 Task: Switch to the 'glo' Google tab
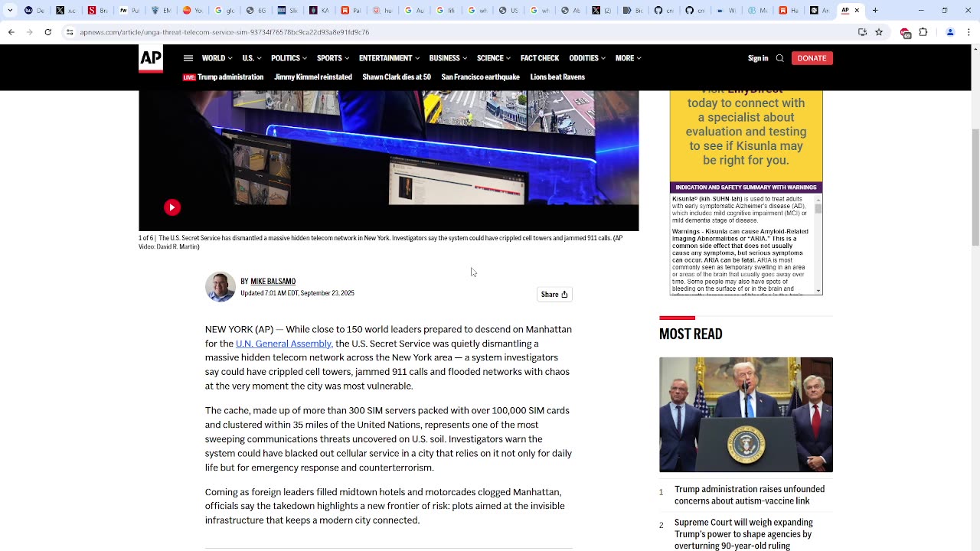[224, 11]
